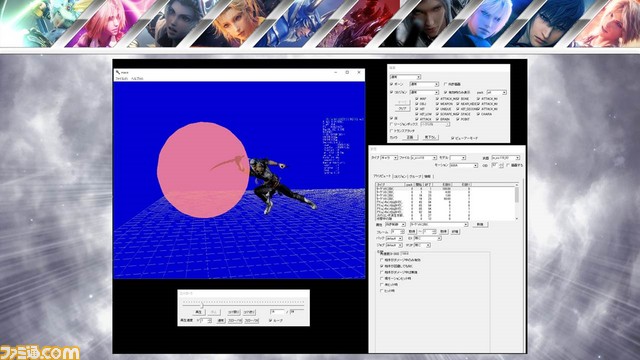Screen dimensions: 640x360
Task: Toggle the POINT collision checkbox
Action: pos(458,119)
